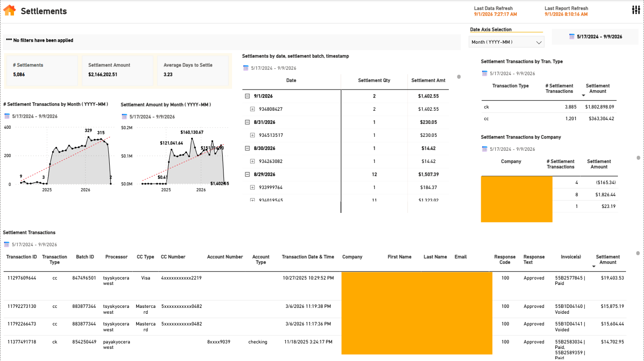
Task: Collapse the 8/29/2026 date row
Action: [247, 174]
